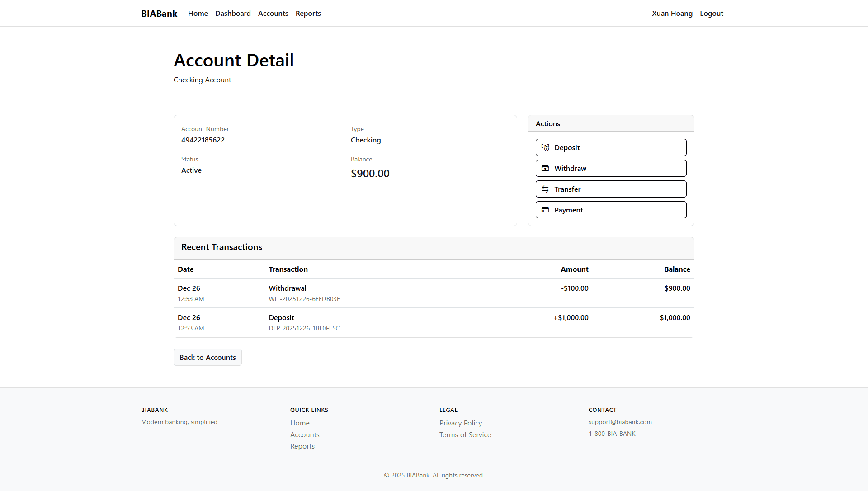Click the Payment card icon
The height and width of the screenshot is (491, 868).
coord(545,210)
